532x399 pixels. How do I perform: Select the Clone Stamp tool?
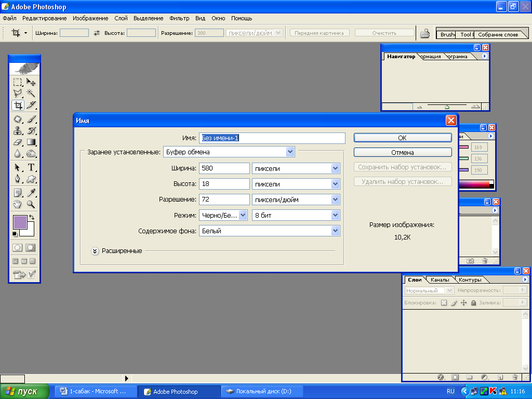coord(18,130)
